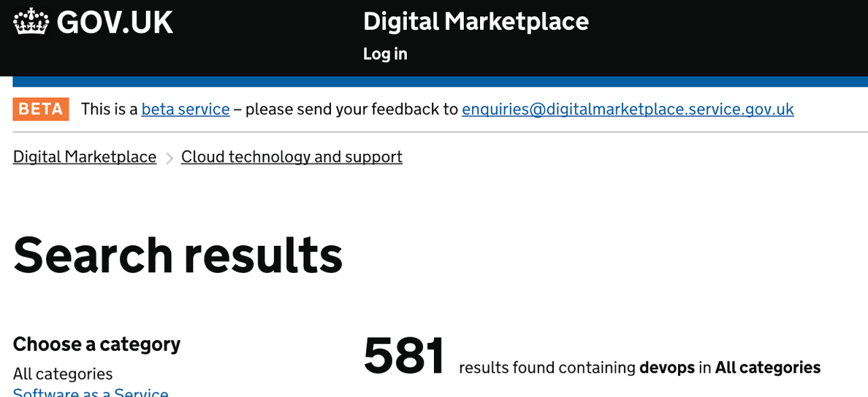Select All categories in category list

pyautogui.click(x=62, y=374)
